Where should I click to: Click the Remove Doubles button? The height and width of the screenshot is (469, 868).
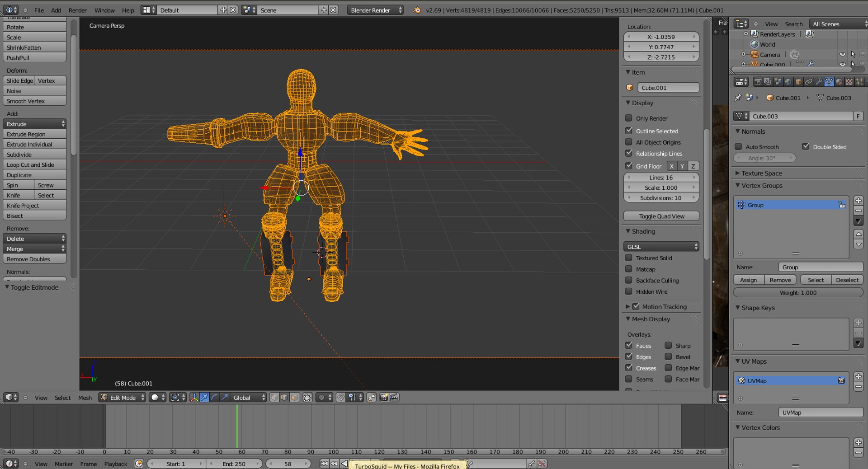[34, 259]
